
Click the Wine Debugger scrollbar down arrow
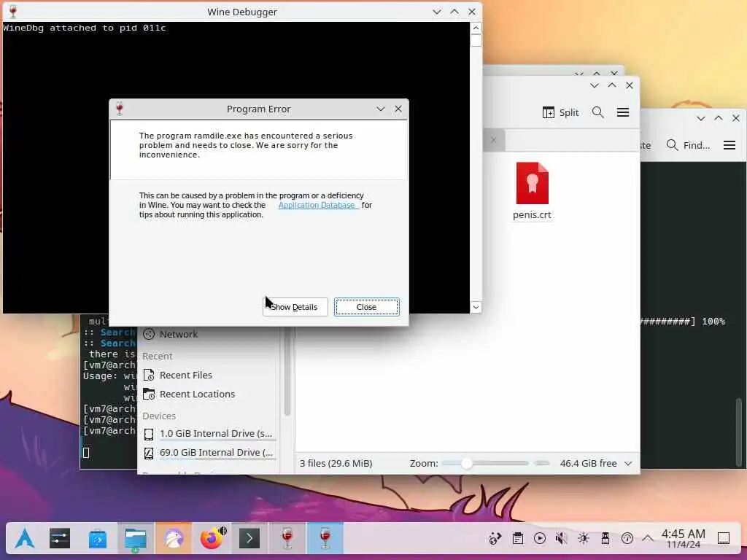tap(476, 307)
